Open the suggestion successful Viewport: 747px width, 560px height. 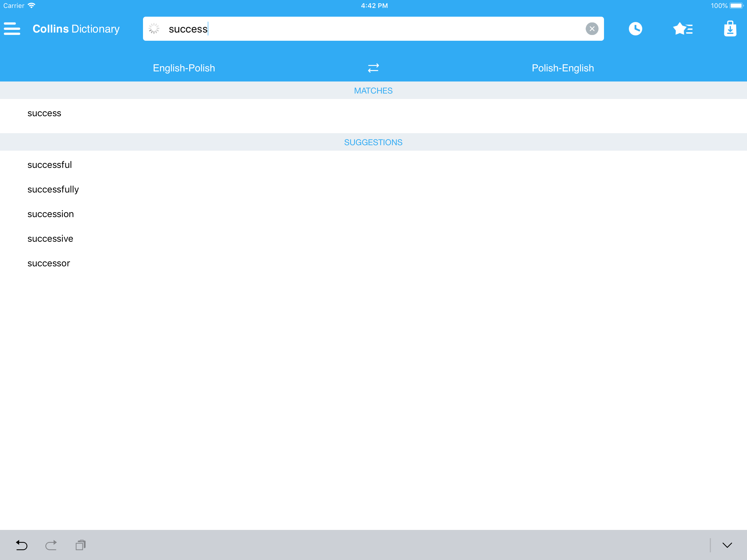pyautogui.click(x=50, y=165)
